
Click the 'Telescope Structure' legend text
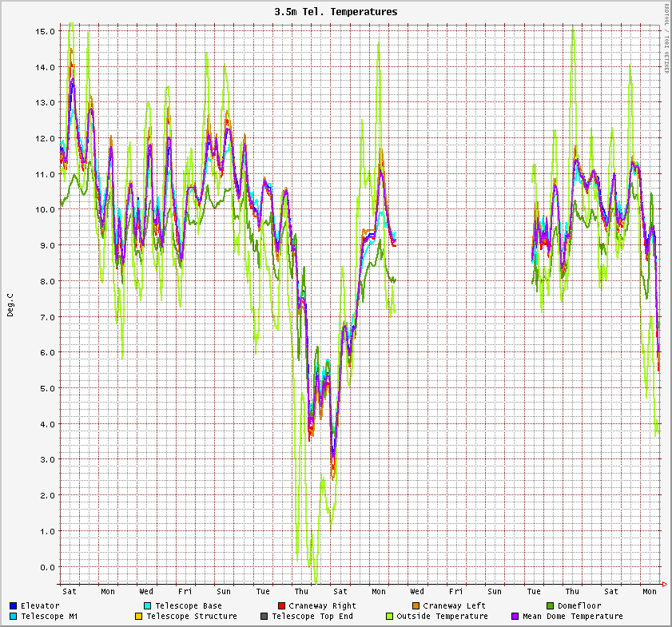pos(191,616)
